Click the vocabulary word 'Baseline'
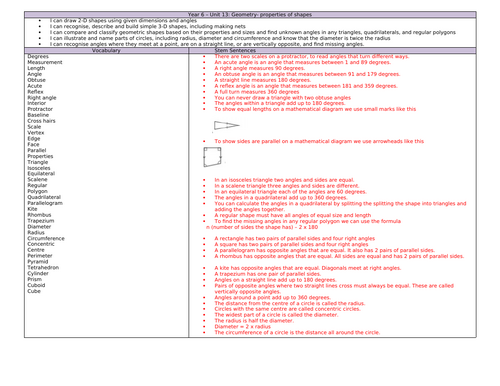 [38, 115]
